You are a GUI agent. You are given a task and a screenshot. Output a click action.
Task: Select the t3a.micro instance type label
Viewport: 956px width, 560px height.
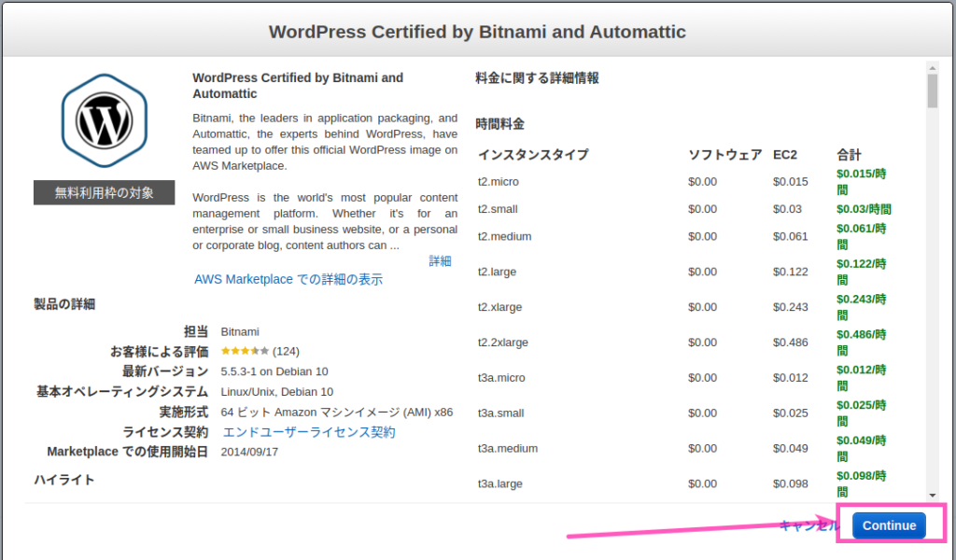(x=501, y=378)
